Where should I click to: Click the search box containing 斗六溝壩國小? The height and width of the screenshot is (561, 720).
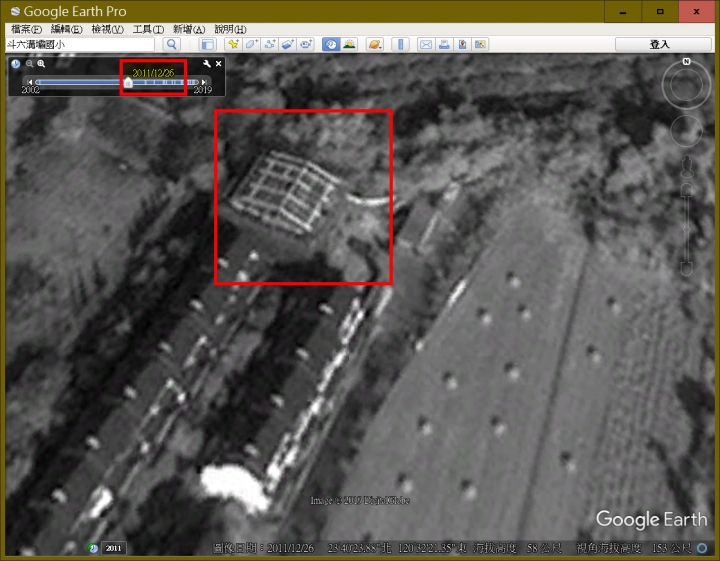[80, 45]
